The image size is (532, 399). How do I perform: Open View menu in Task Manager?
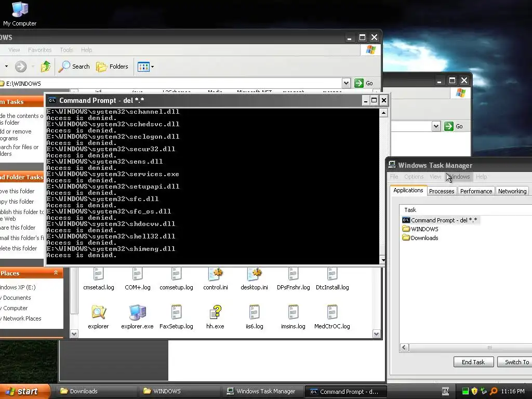click(x=435, y=177)
